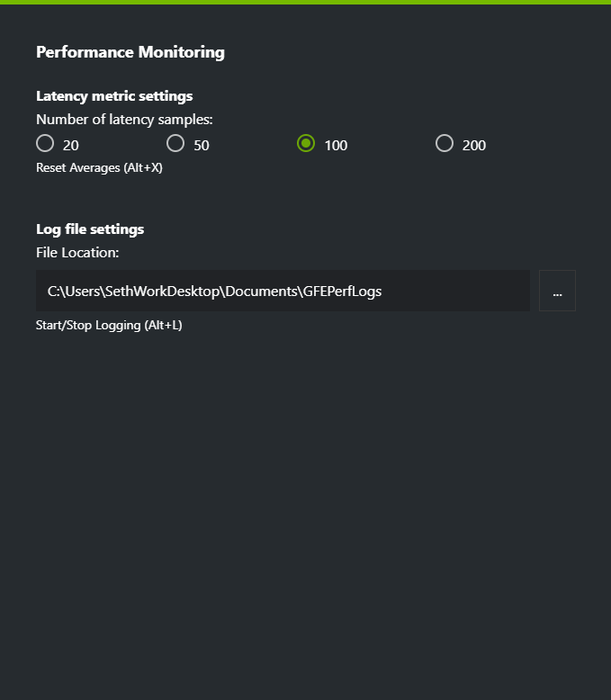Click the '50' label text
Viewport: 611px width, 700px height.
point(202,145)
